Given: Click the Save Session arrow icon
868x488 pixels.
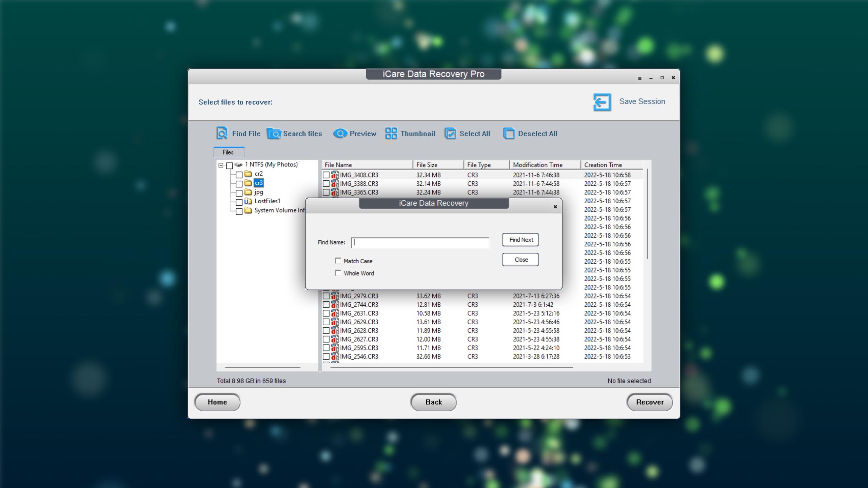Looking at the screenshot, I should (x=602, y=102).
